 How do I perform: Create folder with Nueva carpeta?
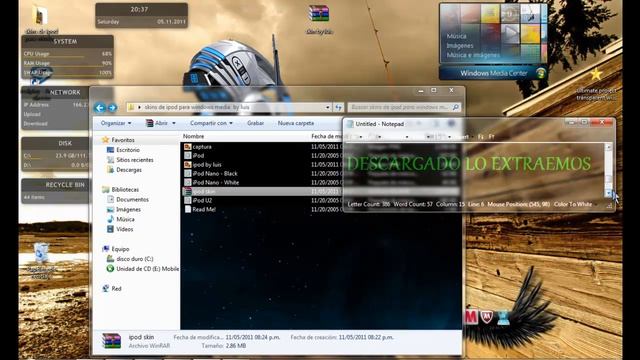click(x=296, y=123)
